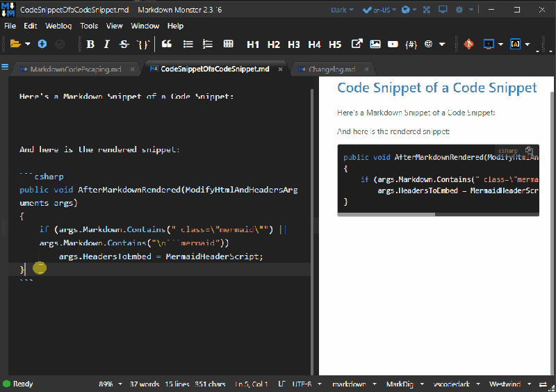This screenshot has width=556, height=392.
Task: Expand the open-file dropdown arrow
Action: click(x=28, y=44)
